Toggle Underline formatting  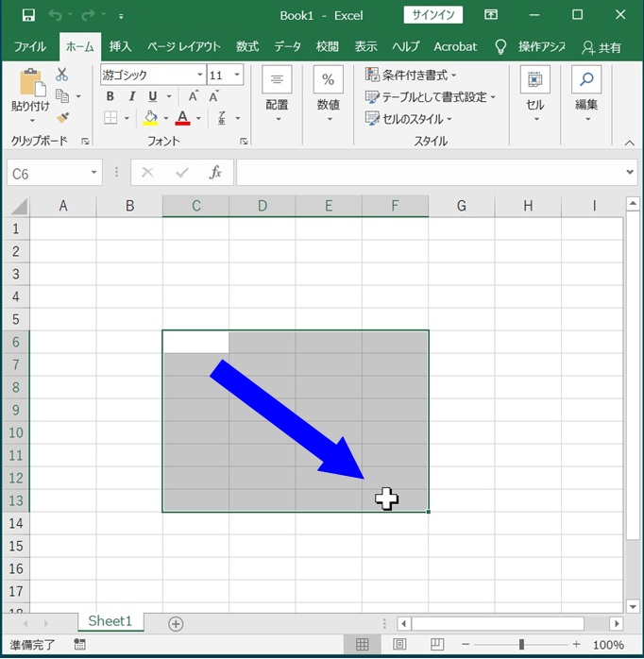pos(153,96)
